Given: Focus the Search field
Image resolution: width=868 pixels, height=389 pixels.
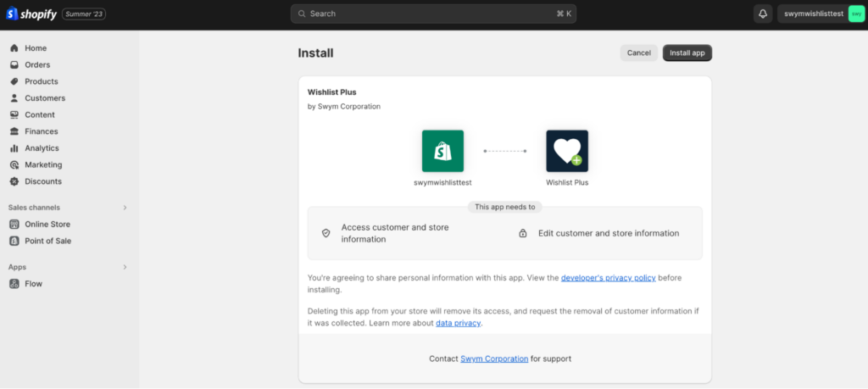Looking at the screenshot, I should pos(433,14).
